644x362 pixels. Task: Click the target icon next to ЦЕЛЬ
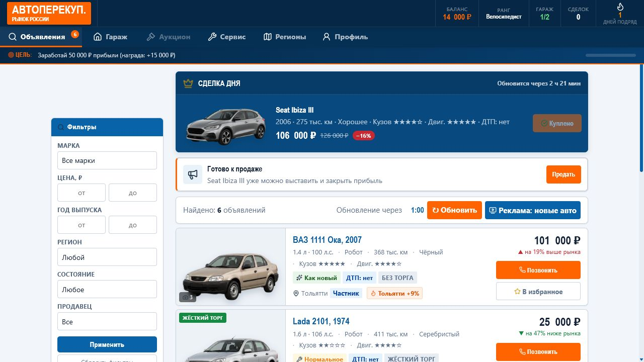(11, 55)
